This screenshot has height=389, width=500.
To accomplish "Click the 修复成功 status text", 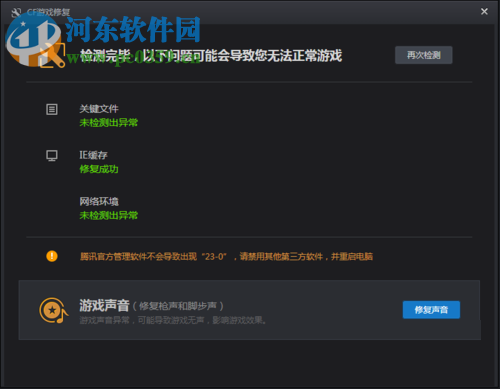I will pyautogui.click(x=99, y=169).
